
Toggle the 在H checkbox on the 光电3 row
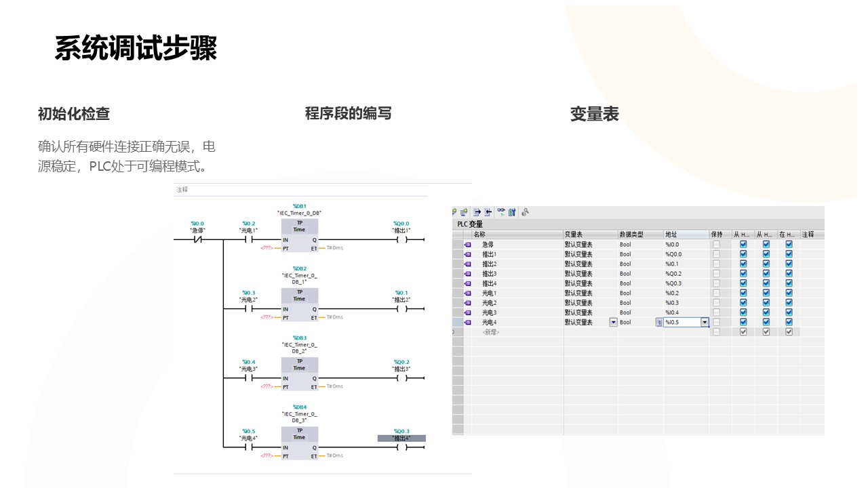tap(789, 312)
